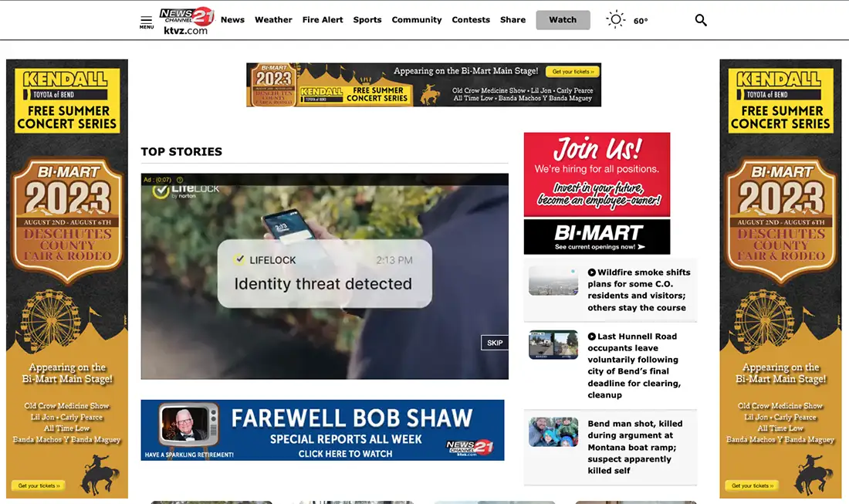Click play icon beside Last Hunnell Road headline
This screenshot has width=849, height=504.
[592, 337]
